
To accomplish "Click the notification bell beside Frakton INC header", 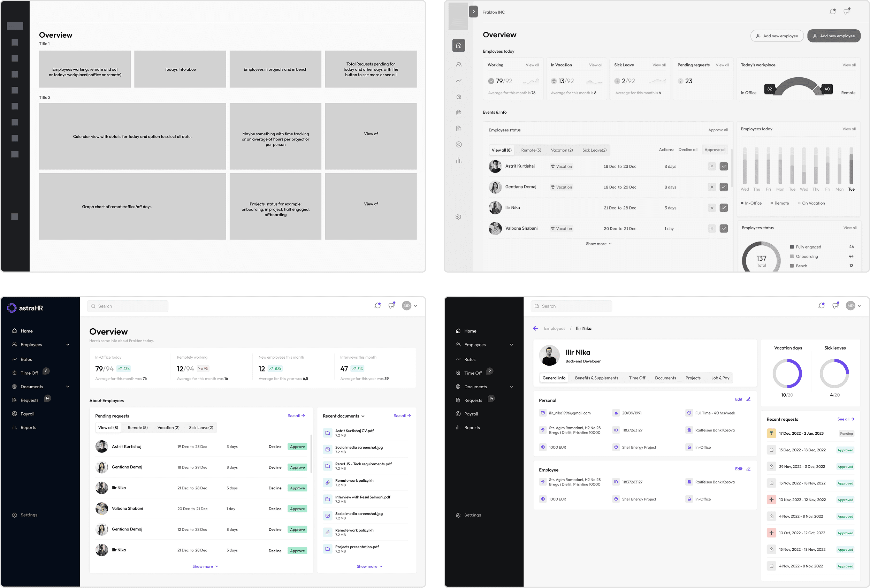I will [x=832, y=12].
